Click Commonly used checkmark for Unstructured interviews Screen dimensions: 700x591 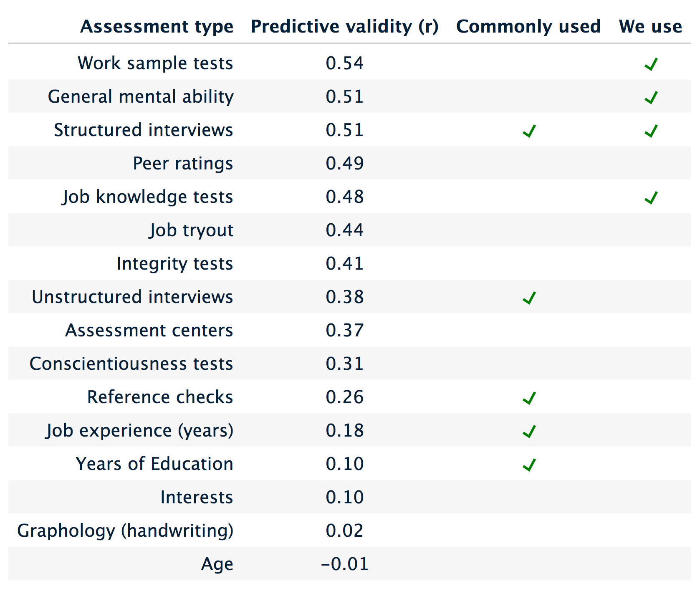(x=529, y=298)
